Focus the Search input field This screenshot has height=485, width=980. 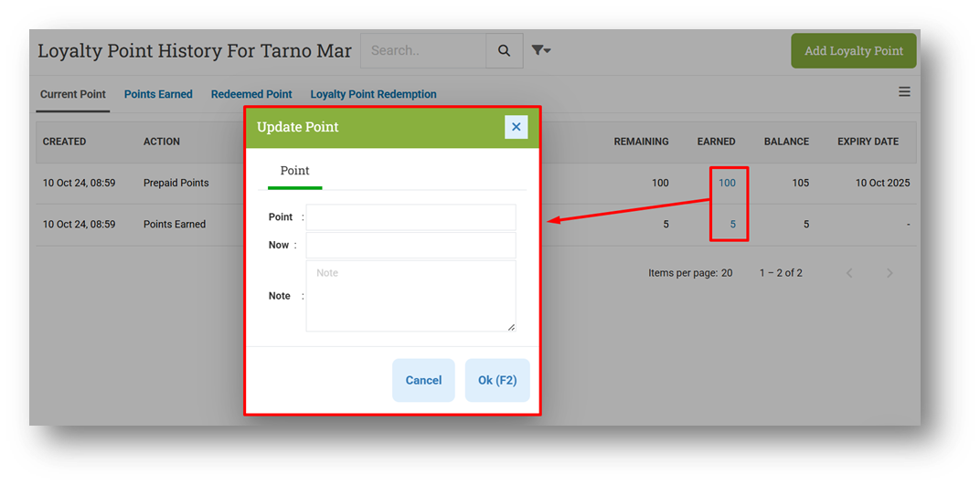click(423, 50)
